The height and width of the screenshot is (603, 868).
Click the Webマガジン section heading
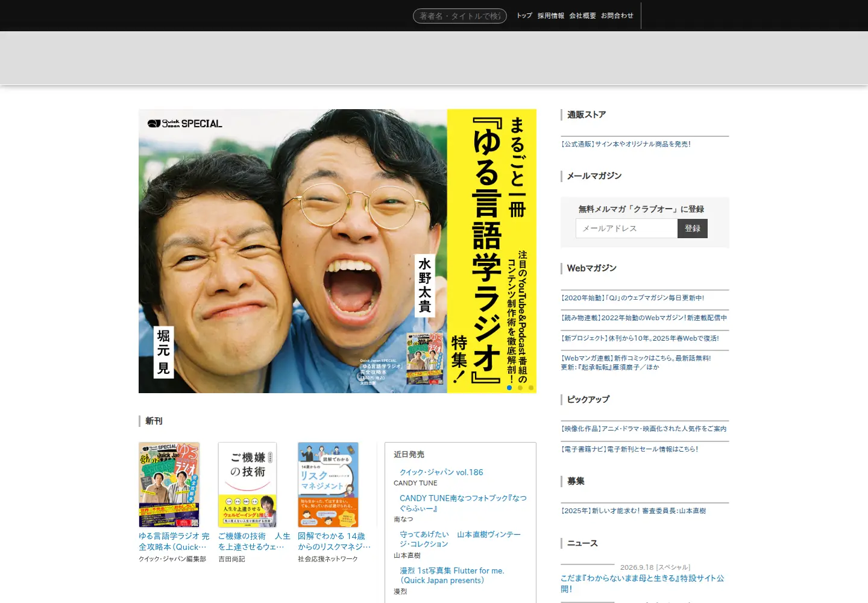[x=591, y=268]
